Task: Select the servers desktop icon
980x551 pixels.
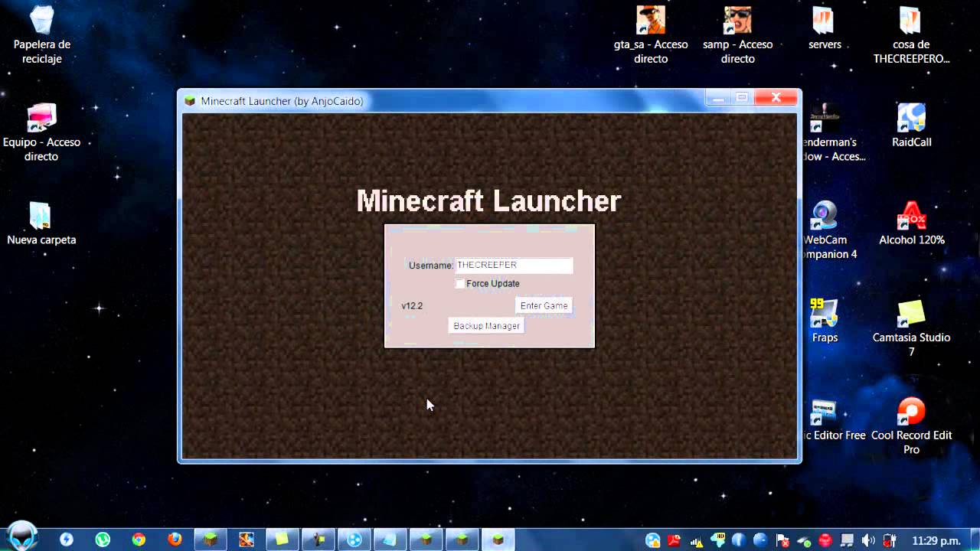Action: pyautogui.click(x=825, y=29)
